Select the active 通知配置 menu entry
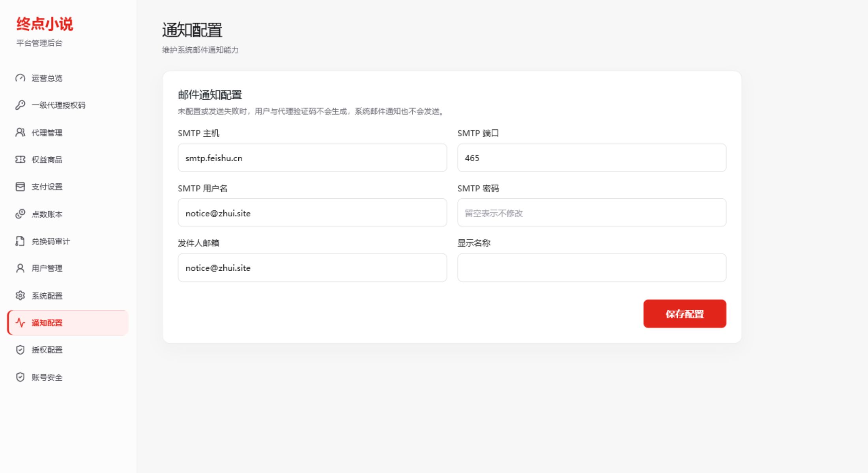This screenshot has height=473, width=868. [x=68, y=323]
